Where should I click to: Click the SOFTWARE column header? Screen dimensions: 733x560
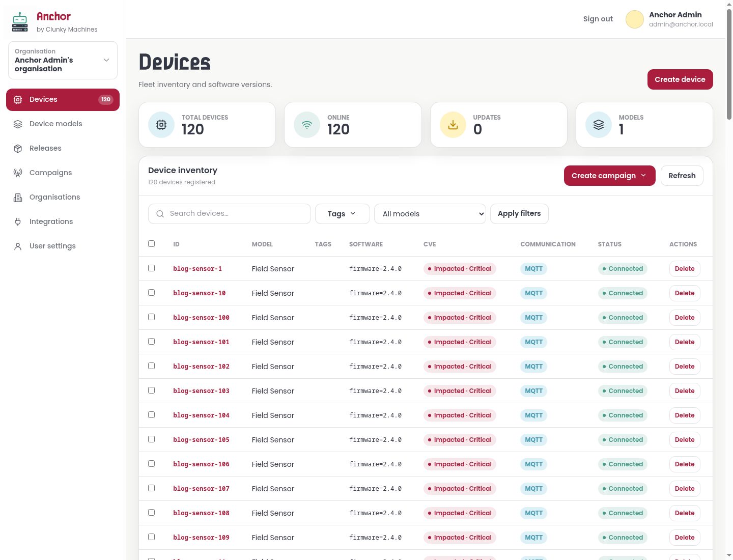pyautogui.click(x=366, y=244)
